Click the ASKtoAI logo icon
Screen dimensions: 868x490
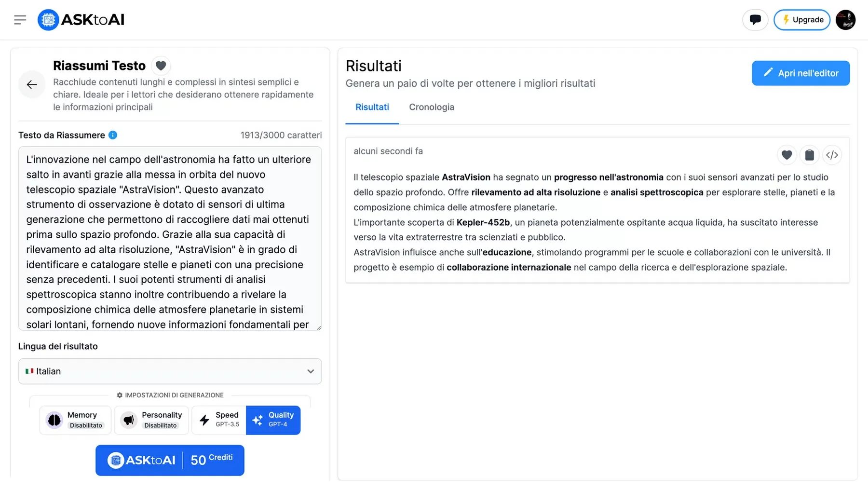click(x=48, y=20)
